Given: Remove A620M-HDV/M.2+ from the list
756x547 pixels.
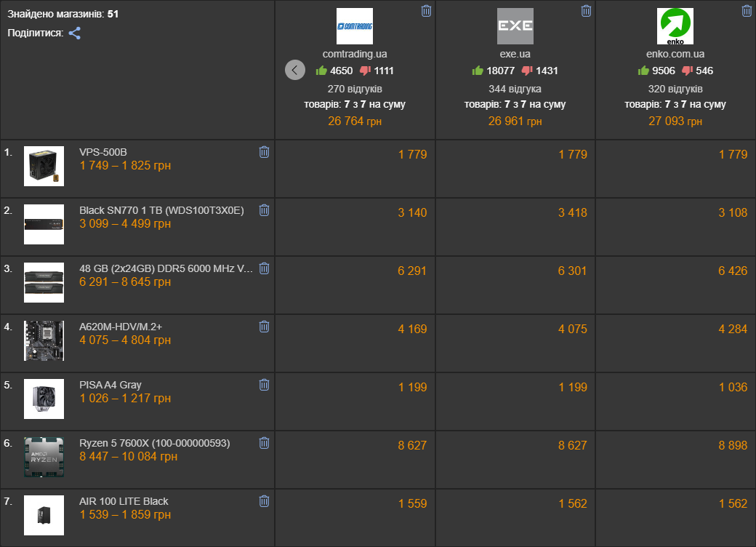Looking at the screenshot, I should (264, 327).
